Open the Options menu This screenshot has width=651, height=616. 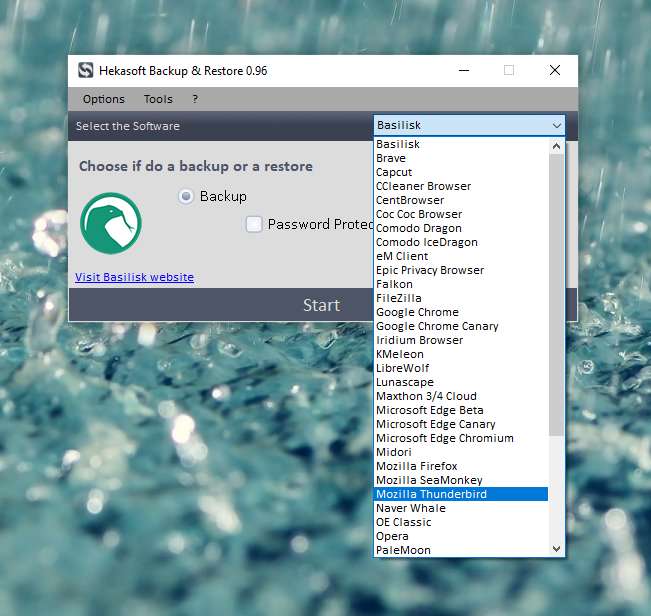click(104, 99)
